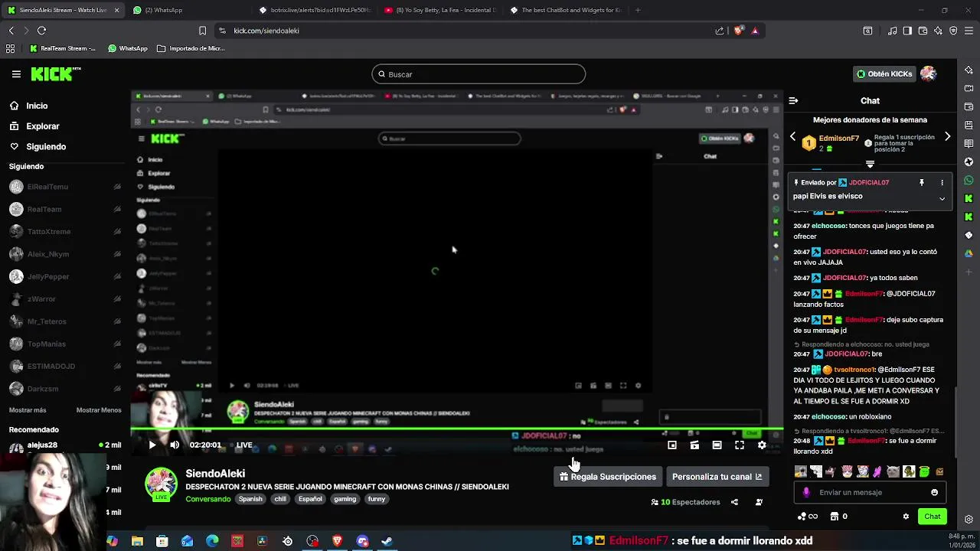Open JellyPepper followed channel

click(x=65, y=276)
